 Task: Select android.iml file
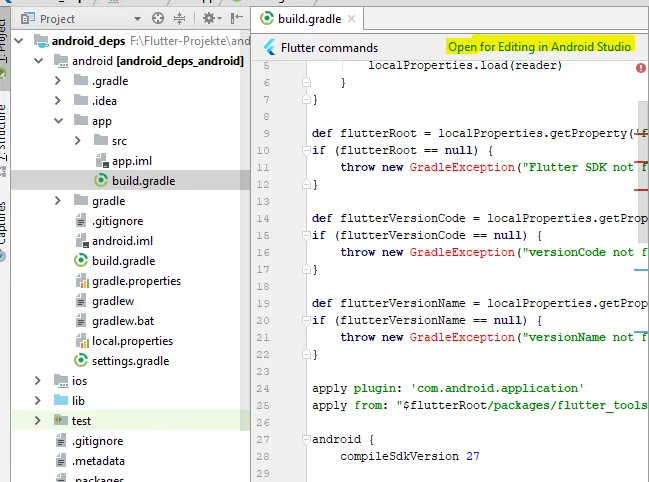click(123, 241)
